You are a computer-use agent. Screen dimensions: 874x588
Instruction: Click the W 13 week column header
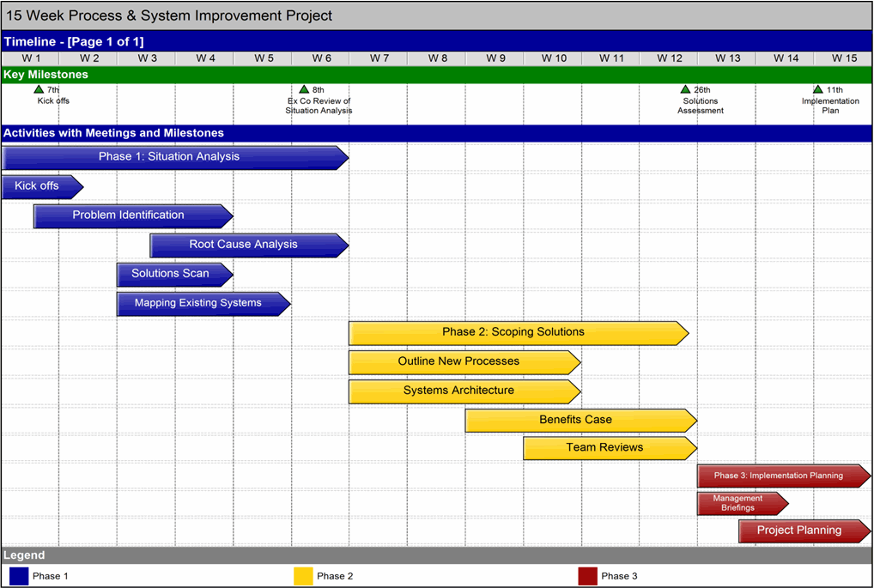pyautogui.click(x=727, y=58)
